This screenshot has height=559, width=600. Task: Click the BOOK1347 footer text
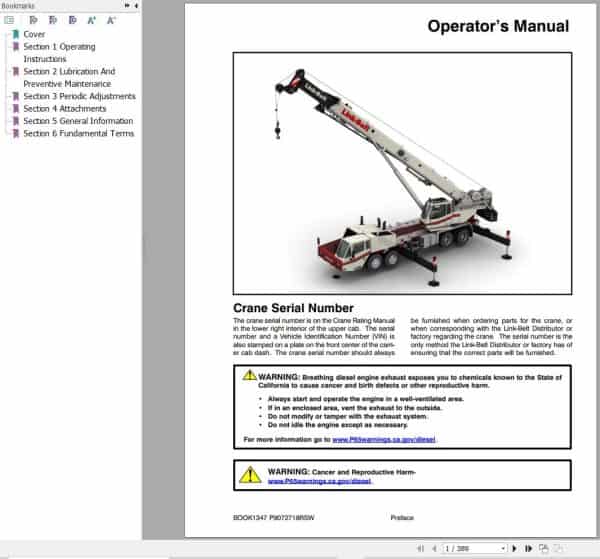click(274, 518)
